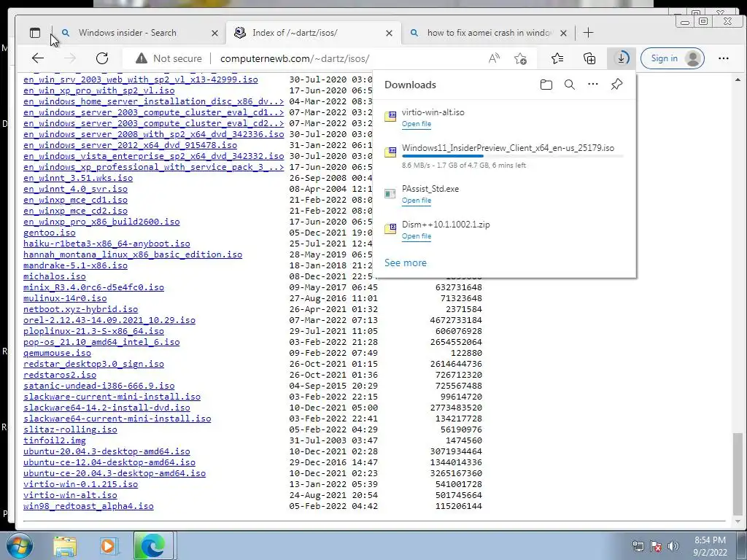Click the virtio-win-alt.iso link in file listing
This screenshot has width=747, height=560.
click(70, 495)
